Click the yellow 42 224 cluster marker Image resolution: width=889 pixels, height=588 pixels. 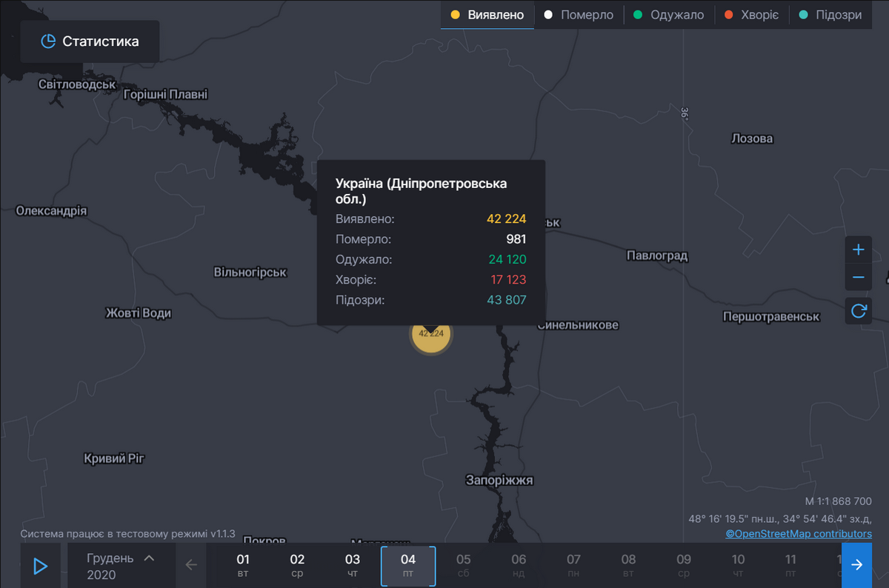pos(431,335)
